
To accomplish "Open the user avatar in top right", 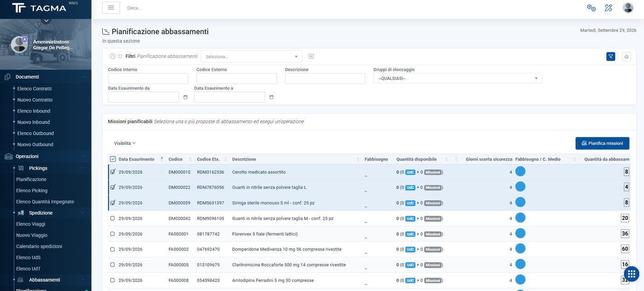I will (x=628, y=8).
